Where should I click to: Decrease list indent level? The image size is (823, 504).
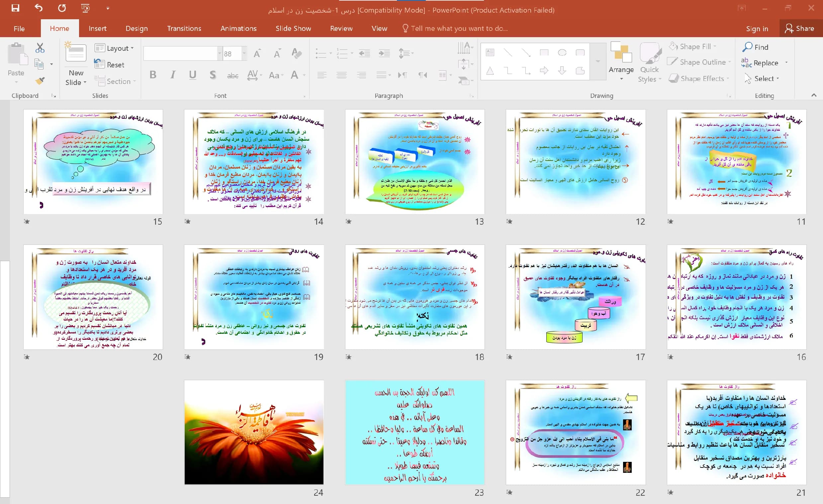[x=364, y=53]
